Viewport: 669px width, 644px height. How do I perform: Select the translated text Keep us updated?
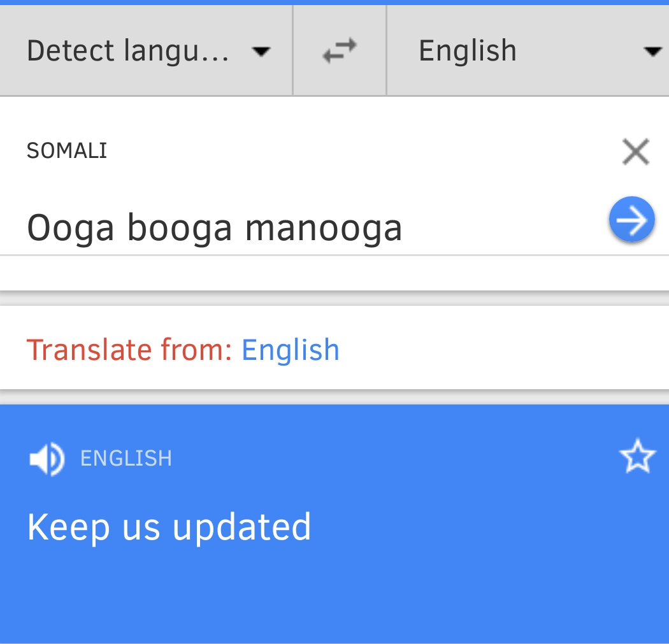point(169,527)
